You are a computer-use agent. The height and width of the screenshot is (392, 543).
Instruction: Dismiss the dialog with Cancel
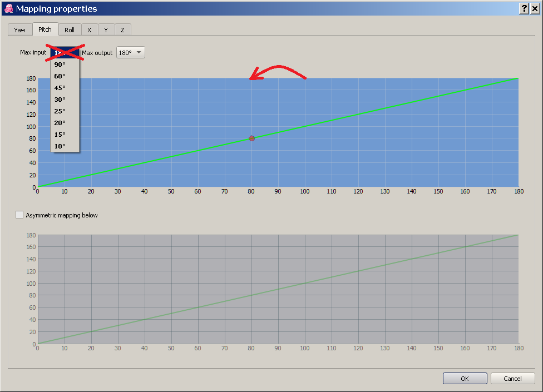[512, 378]
